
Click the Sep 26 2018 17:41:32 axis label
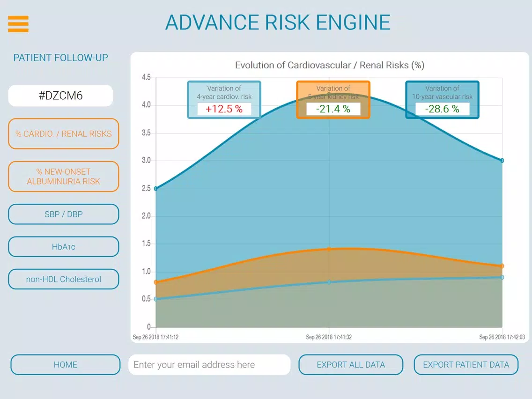(x=329, y=337)
